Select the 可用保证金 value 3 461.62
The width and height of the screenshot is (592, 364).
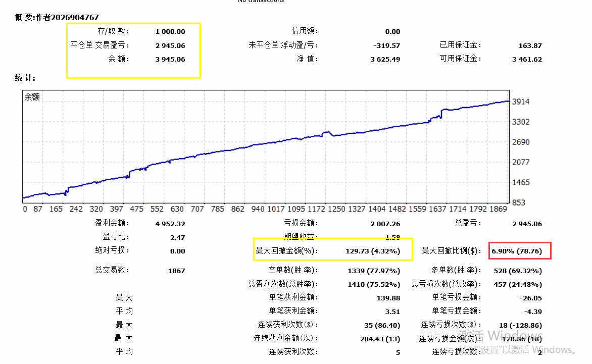click(527, 59)
